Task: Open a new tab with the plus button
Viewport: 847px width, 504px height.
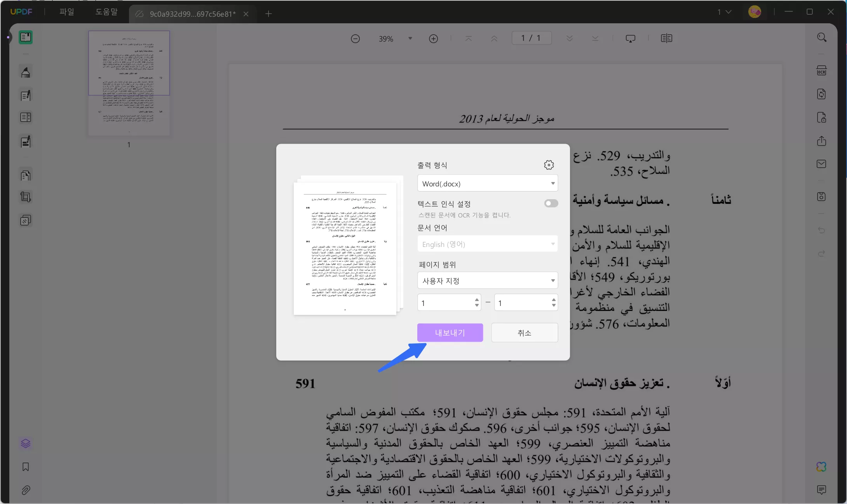Action: pos(268,14)
